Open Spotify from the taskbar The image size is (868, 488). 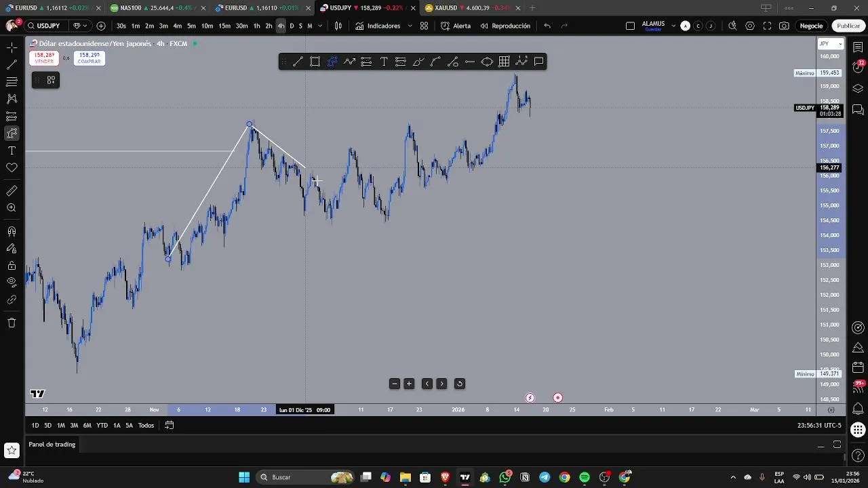click(x=585, y=477)
